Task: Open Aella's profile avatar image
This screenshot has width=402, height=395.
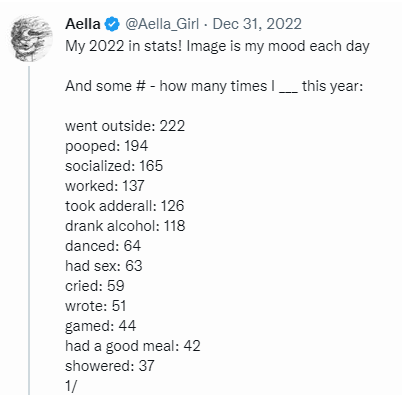Action: 31,38
